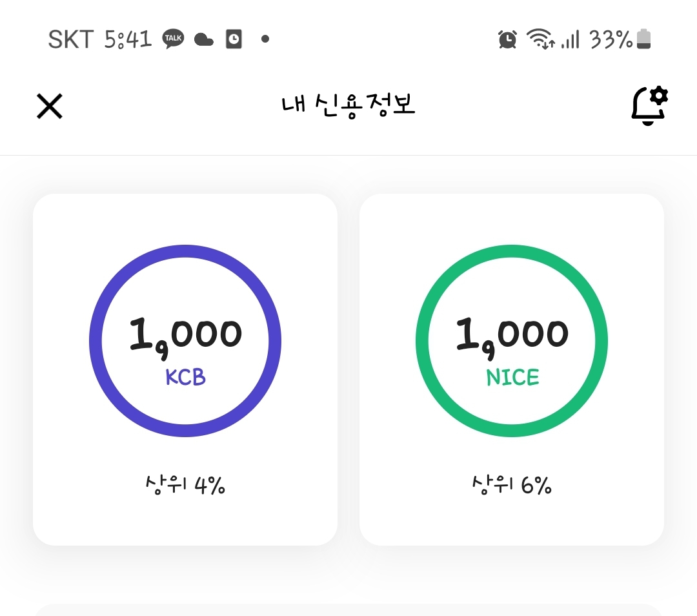This screenshot has width=697, height=616.
Task: Tap the cloud weather status icon
Action: [204, 40]
